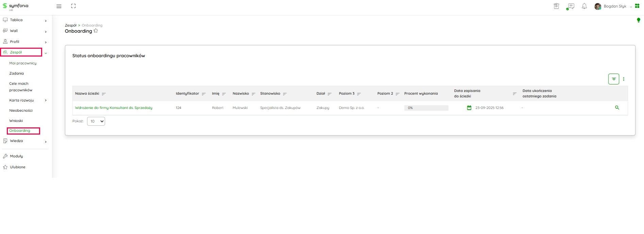Screen dimensions: 644x234
Task: Open the Pokaż rows-per-page dropdown
Action: (96, 121)
